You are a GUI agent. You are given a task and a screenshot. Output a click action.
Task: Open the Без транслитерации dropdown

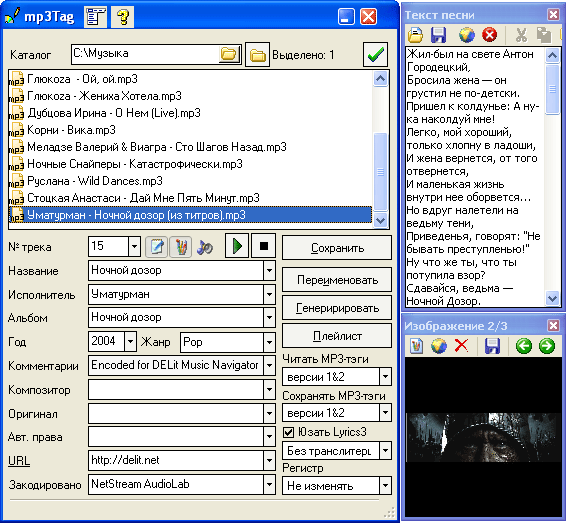click(x=386, y=451)
